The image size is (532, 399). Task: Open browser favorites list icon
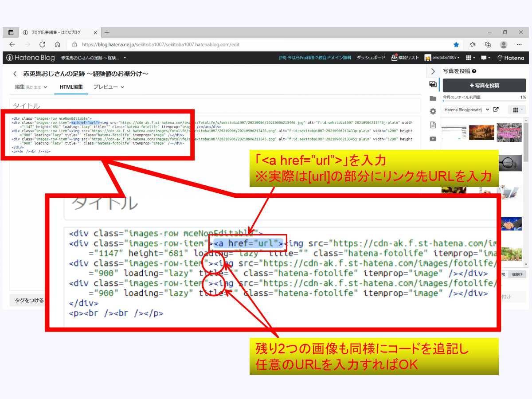473,44
